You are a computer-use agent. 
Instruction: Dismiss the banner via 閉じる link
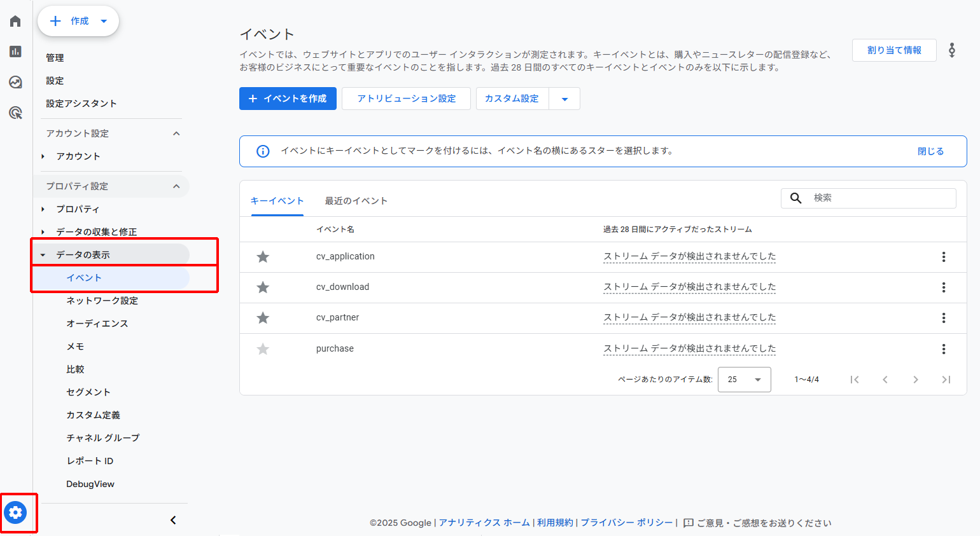point(930,151)
